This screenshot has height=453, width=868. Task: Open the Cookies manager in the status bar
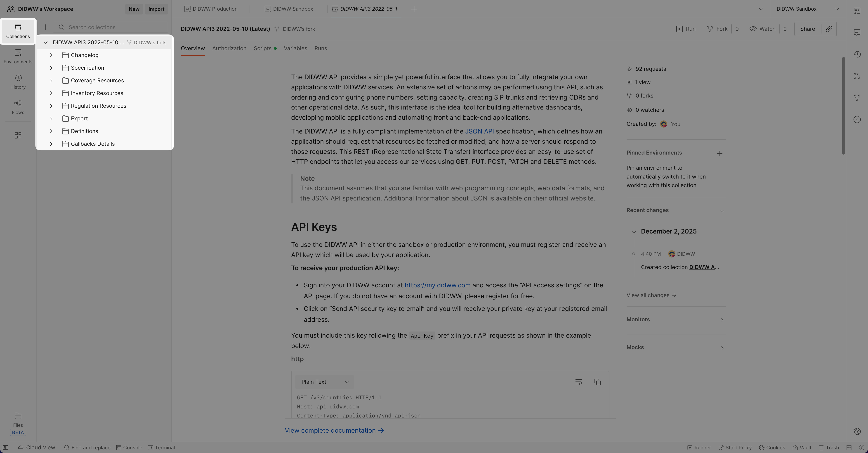772,448
